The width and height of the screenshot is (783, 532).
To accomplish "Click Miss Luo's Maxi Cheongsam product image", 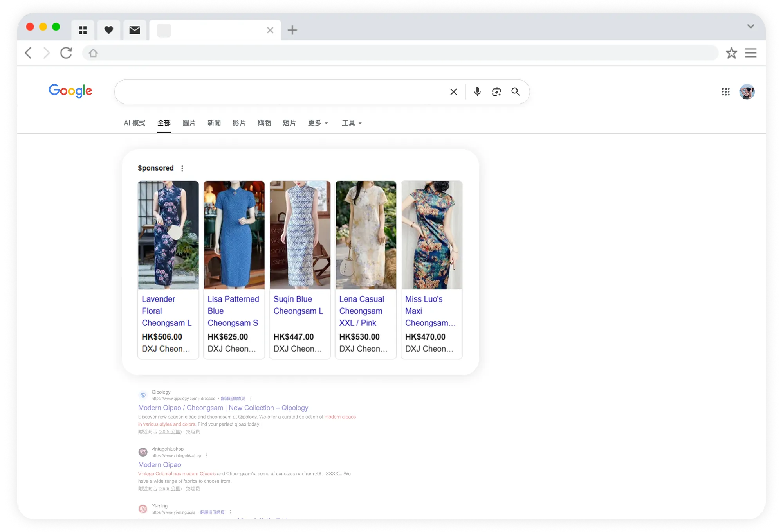I will click(431, 235).
